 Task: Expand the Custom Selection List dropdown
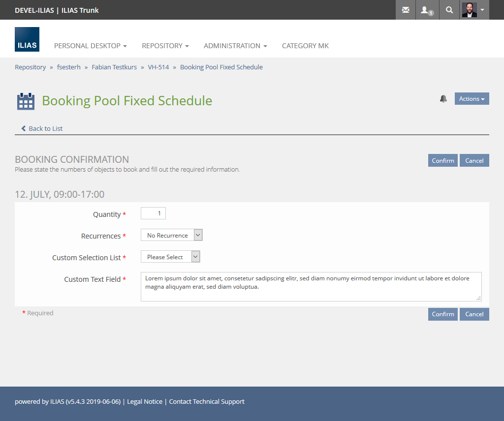(x=170, y=256)
